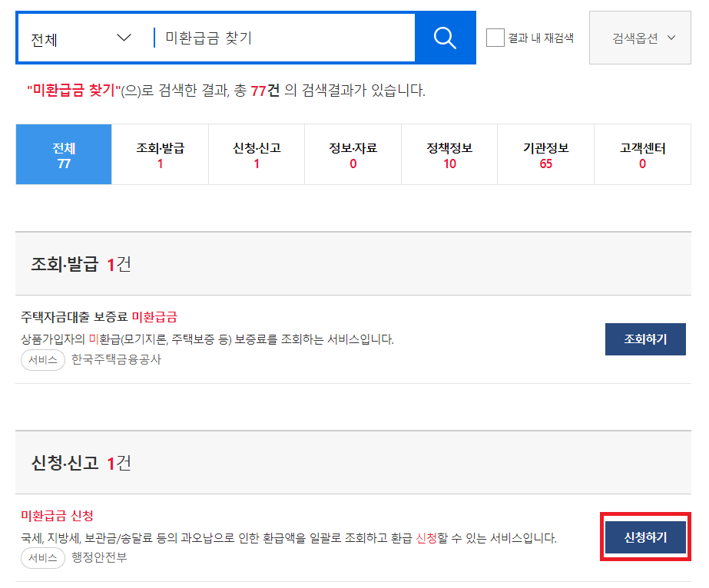Screen dimensions: 709x588
Task: Select the 고객센터 tab
Action: click(642, 154)
